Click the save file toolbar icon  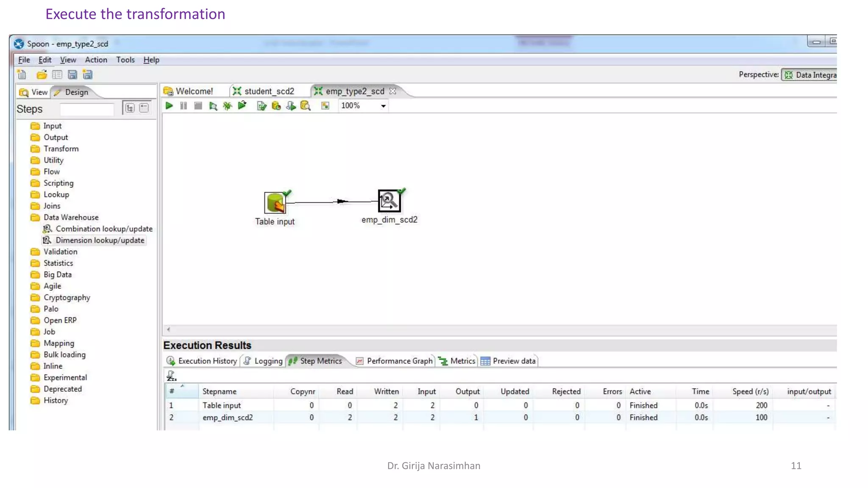click(72, 75)
